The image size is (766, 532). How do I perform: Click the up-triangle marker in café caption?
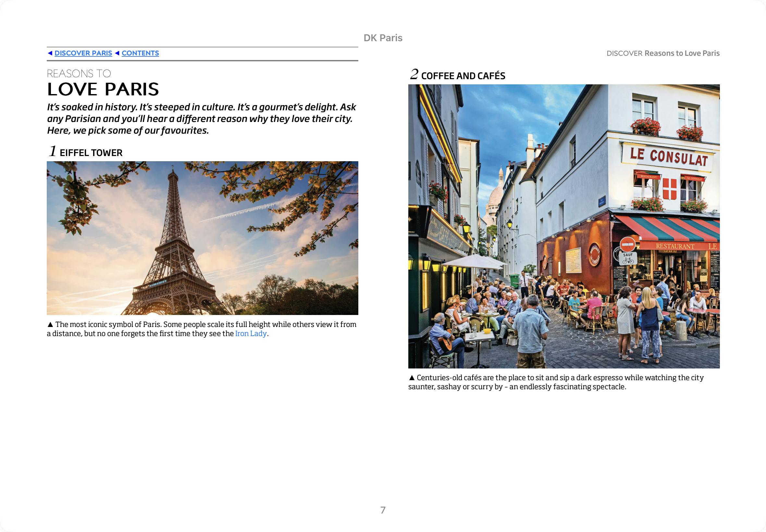click(412, 378)
